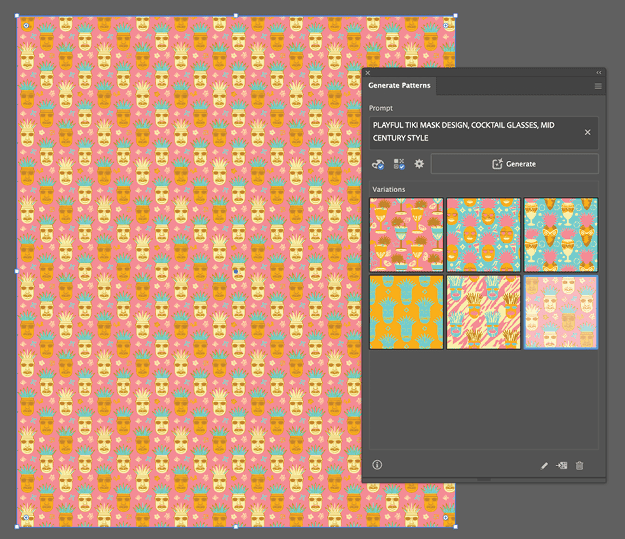This screenshot has height=539, width=625.
Task: Click the info icon in panel footer
Action: point(377,465)
